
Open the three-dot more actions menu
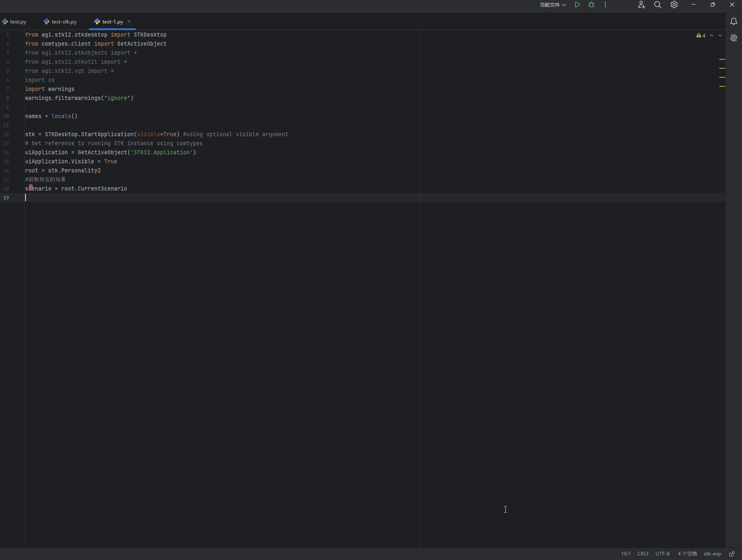[605, 5]
